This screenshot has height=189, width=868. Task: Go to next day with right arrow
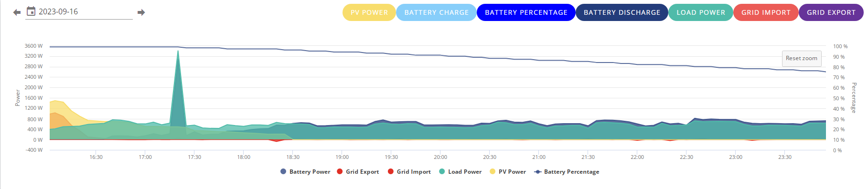click(x=141, y=12)
